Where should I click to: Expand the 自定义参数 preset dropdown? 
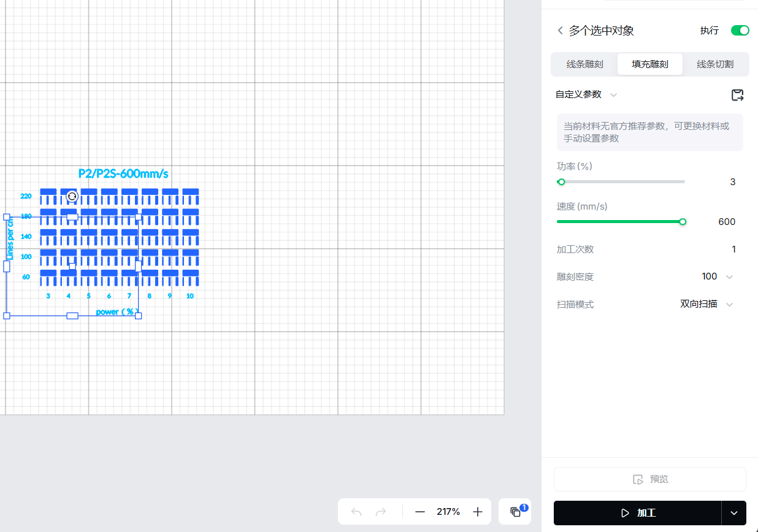(x=613, y=95)
